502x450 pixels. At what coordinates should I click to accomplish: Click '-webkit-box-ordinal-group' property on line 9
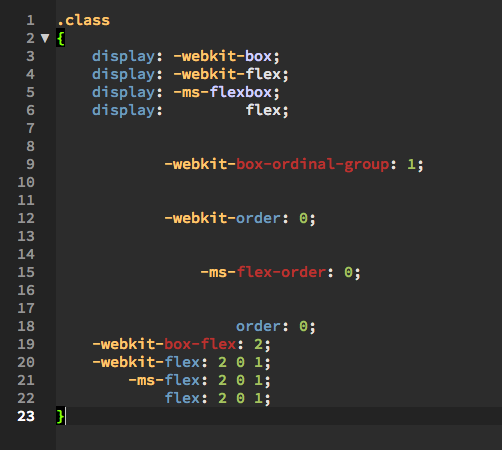coord(277,164)
